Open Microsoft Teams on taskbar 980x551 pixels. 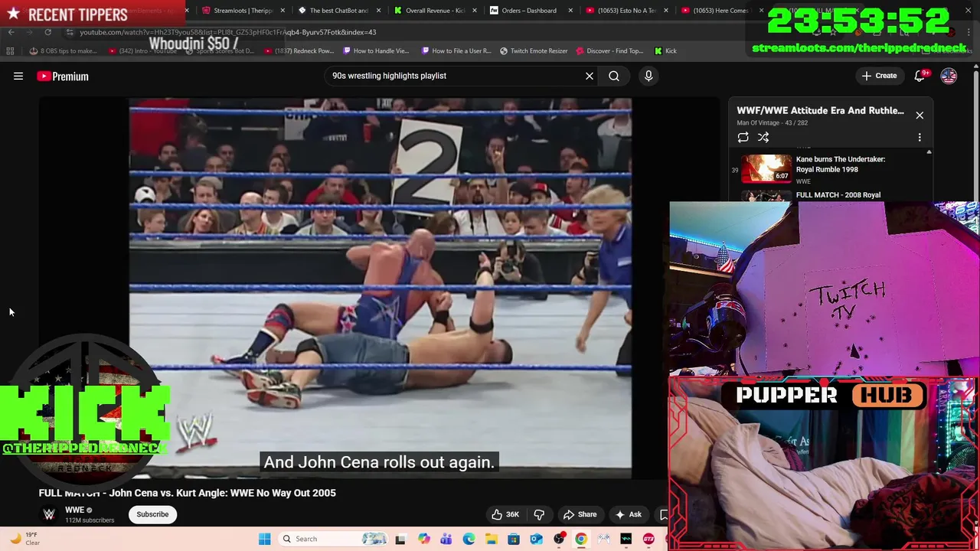click(x=446, y=539)
